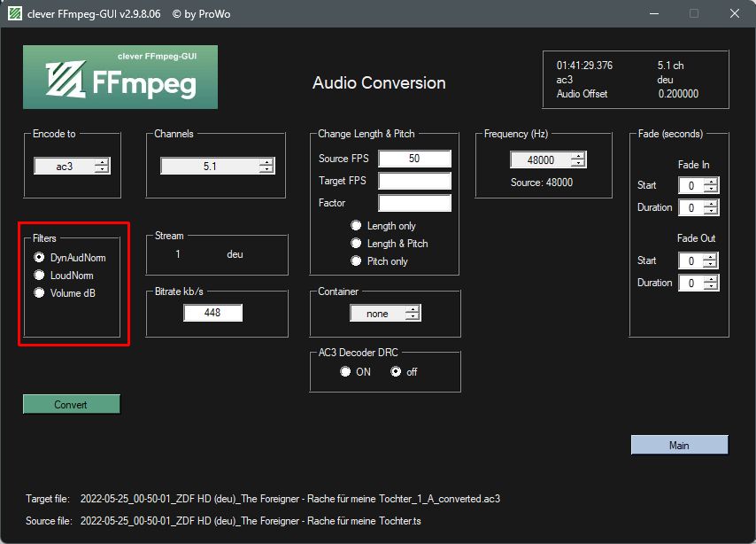Click the Audio Offset 0.200000 value

(x=678, y=94)
